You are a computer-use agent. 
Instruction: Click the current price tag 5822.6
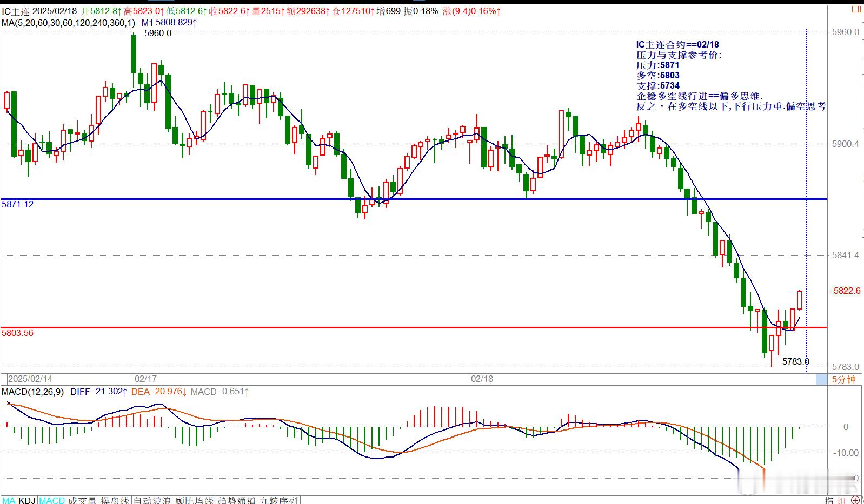[847, 291]
